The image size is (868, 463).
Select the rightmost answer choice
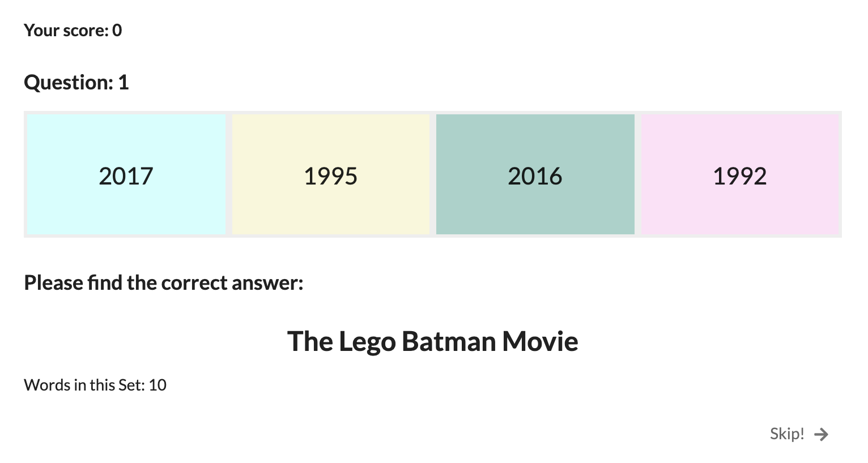pos(739,174)
